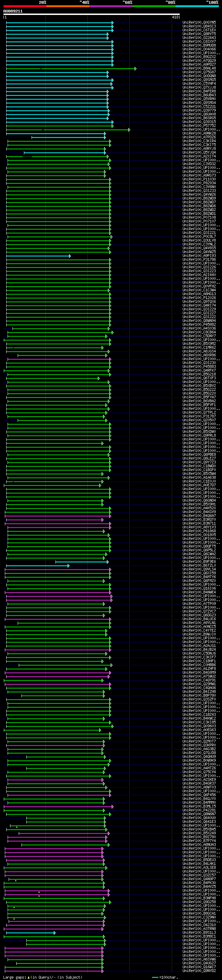Select label UniRef100_Q39779
Viewport: 222px width, 980px height.
click(x=199, y=110)
